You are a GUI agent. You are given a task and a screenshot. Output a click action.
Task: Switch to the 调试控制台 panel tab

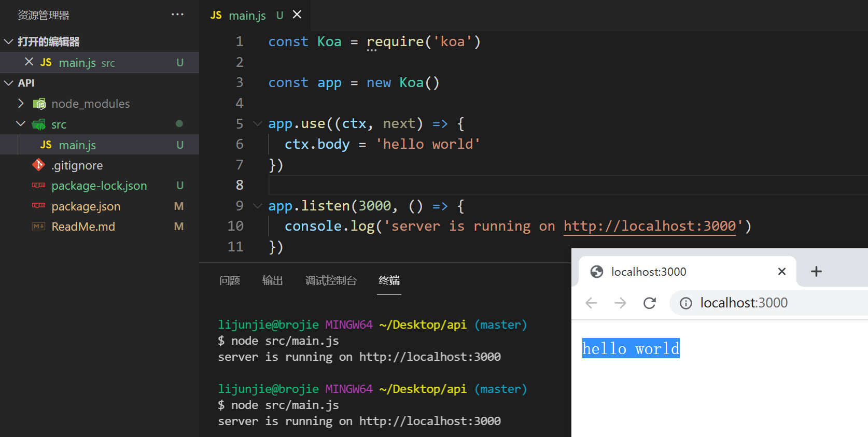331,280
